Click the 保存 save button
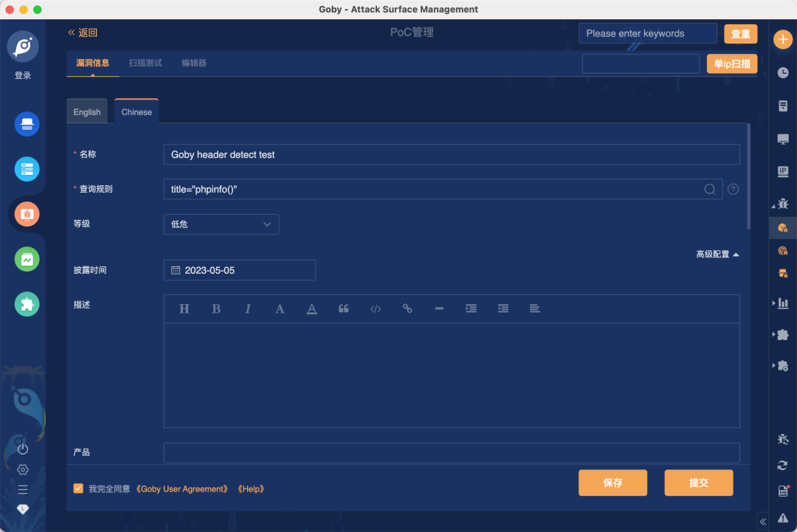 [x=613, y=483]
